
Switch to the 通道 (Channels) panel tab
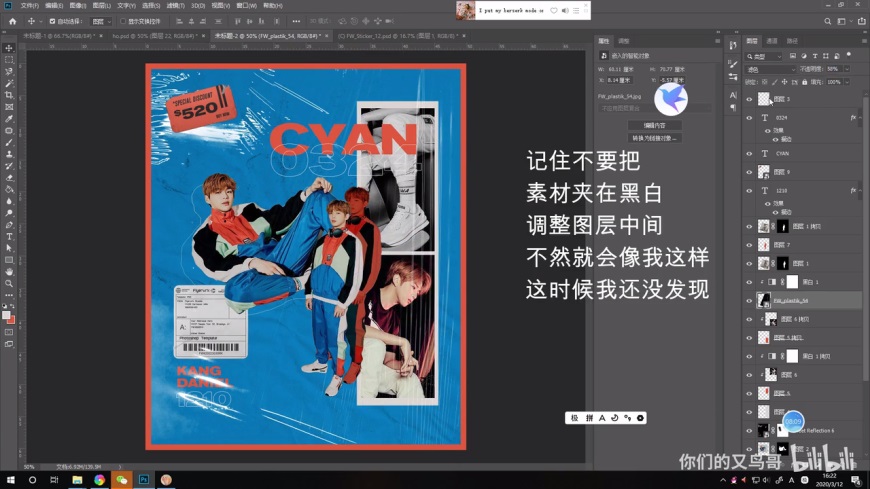(772, 41)
